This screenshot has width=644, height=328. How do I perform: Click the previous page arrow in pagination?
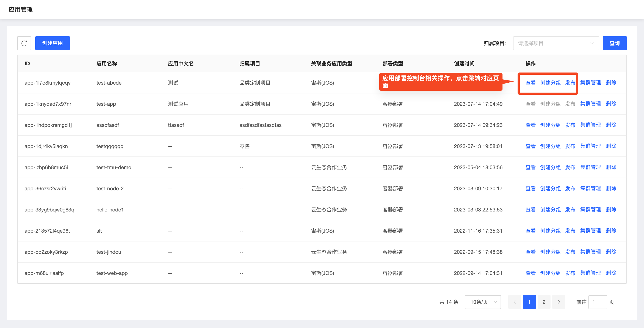515,302
